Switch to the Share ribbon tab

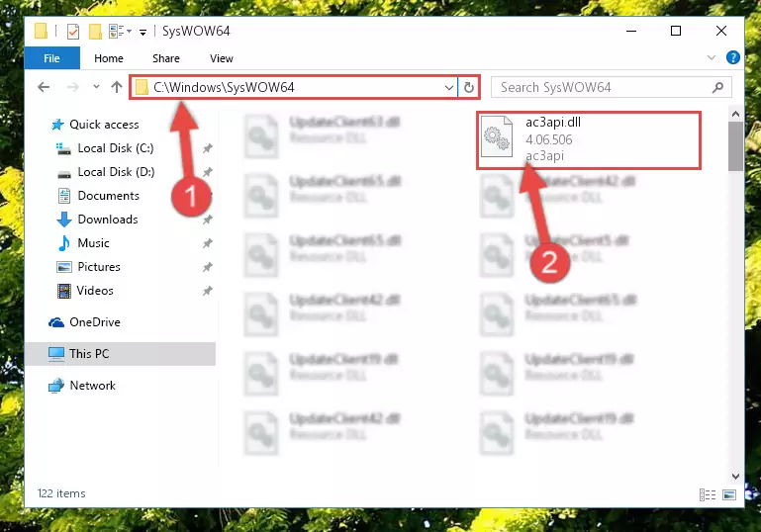coord(166,58)
